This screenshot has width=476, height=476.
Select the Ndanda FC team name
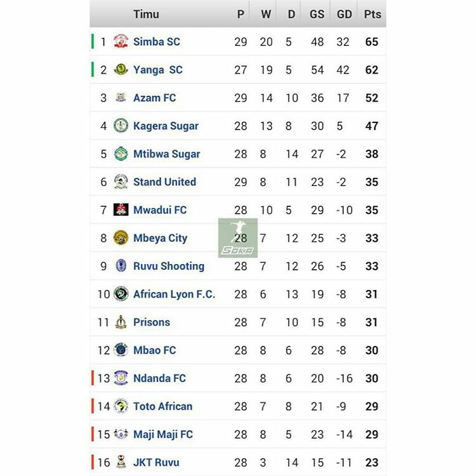click(159, 378)
